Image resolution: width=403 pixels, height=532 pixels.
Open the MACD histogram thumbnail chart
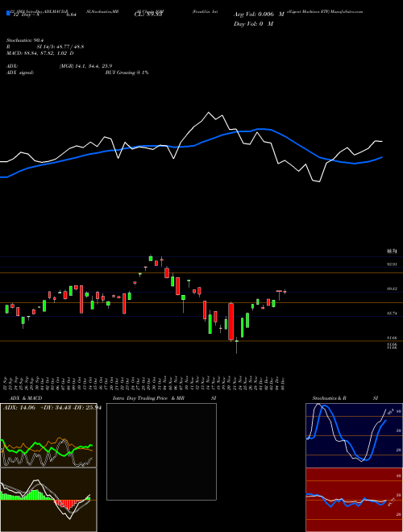coord(48,500)
